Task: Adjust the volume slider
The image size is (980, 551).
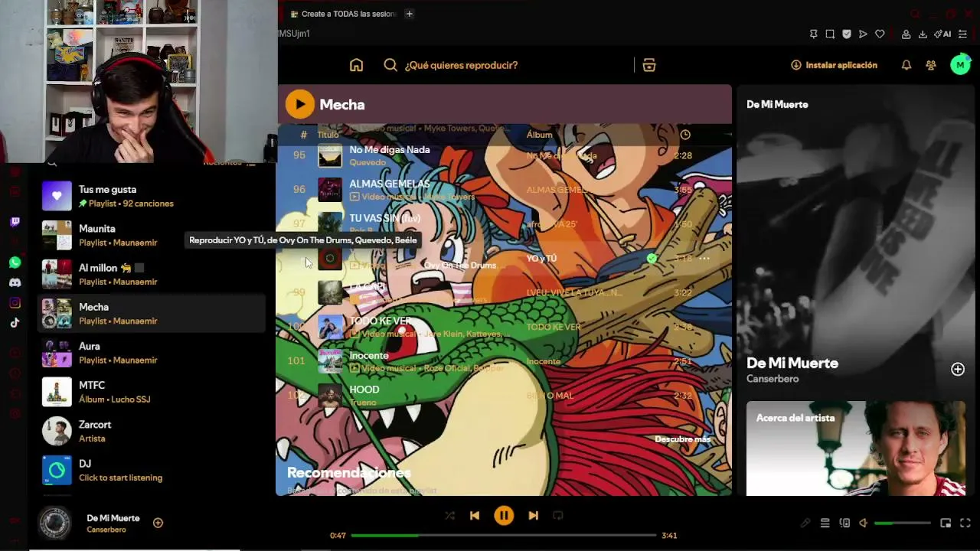Action: (903, 523)
